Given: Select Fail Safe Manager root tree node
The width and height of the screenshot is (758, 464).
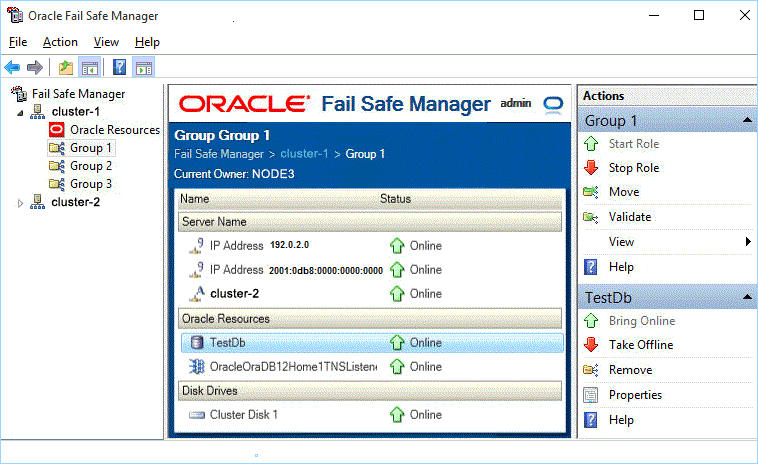Looking at the screenshot, I should click(78, 94).
